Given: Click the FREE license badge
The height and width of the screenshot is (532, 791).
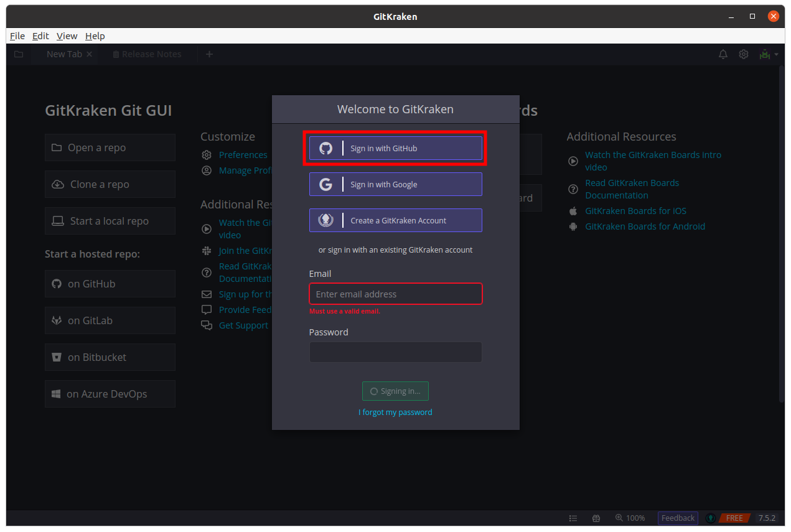Looking at the screenshot, I should point(734,518).
